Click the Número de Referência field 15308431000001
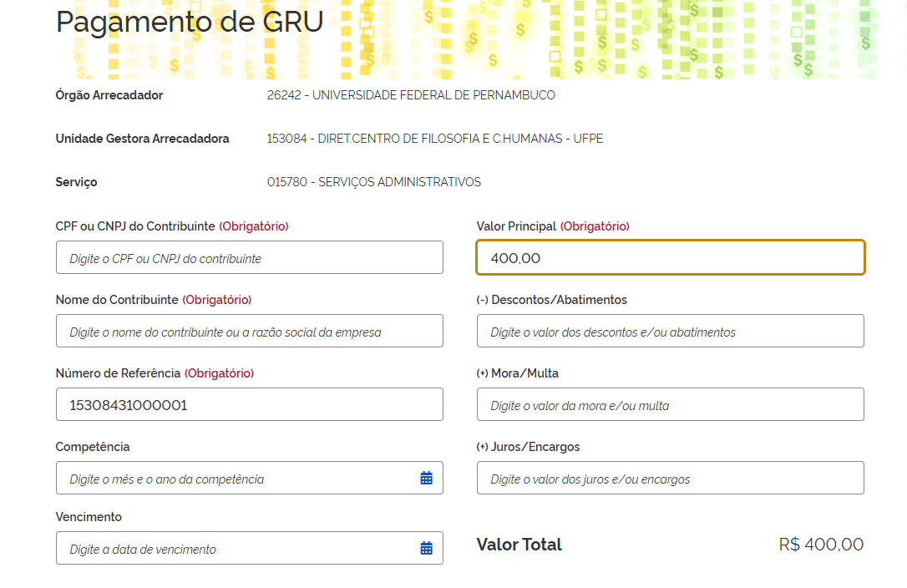This screenshot has height=588, width=907. (250, 404)
